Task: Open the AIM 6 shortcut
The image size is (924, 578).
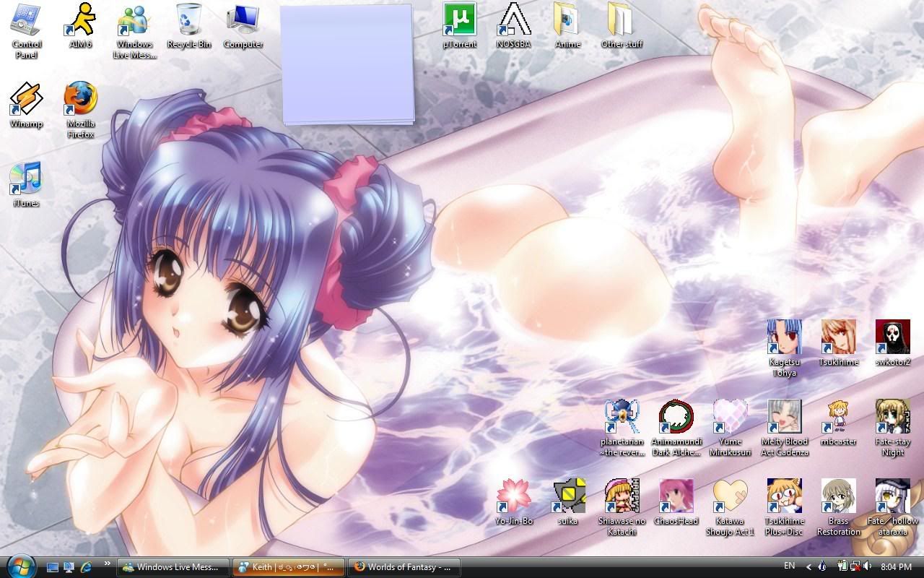Action: [80, 21]
